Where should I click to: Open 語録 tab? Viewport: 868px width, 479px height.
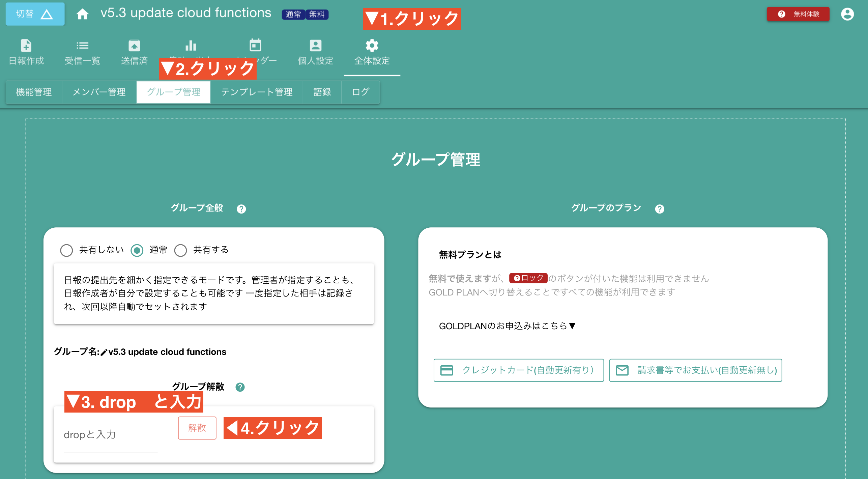322,92
